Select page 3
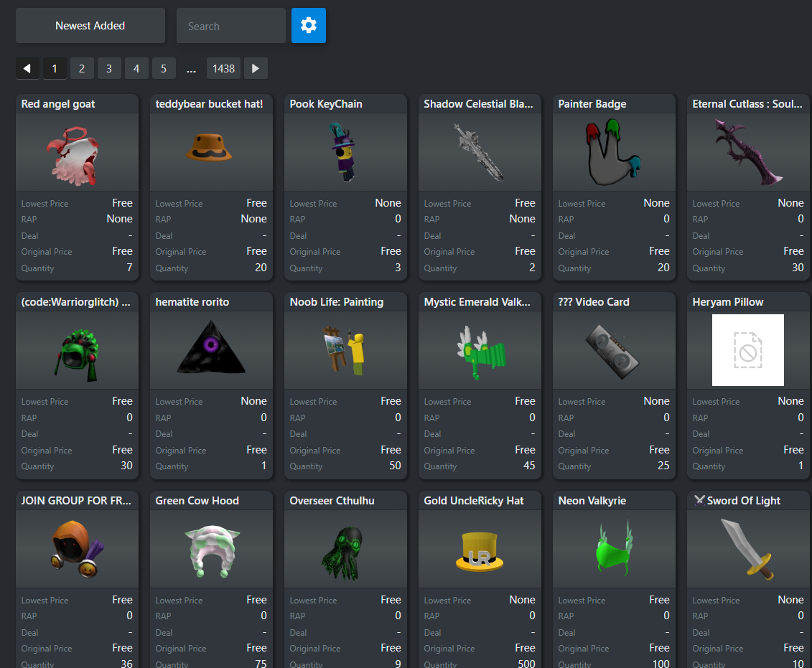 coord(109,68)
